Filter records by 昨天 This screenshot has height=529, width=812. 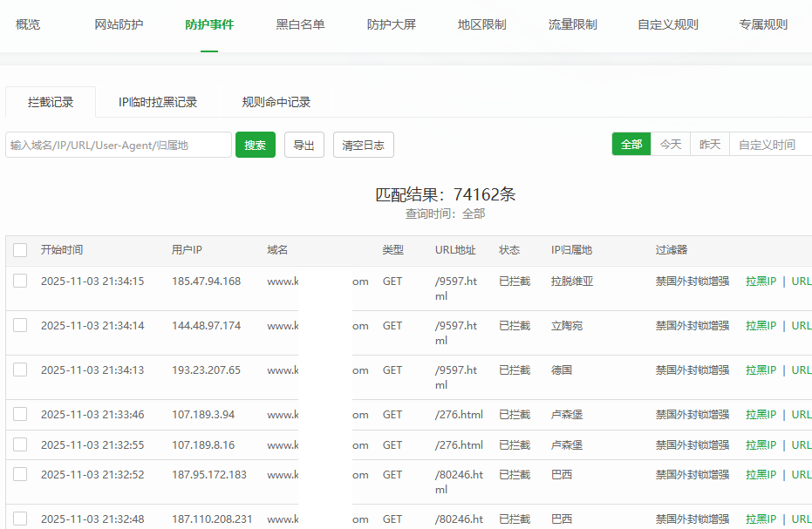tap(710, 145)
